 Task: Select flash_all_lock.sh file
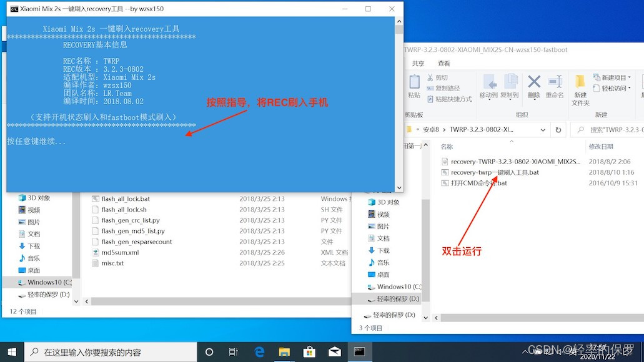click(119, 209)
